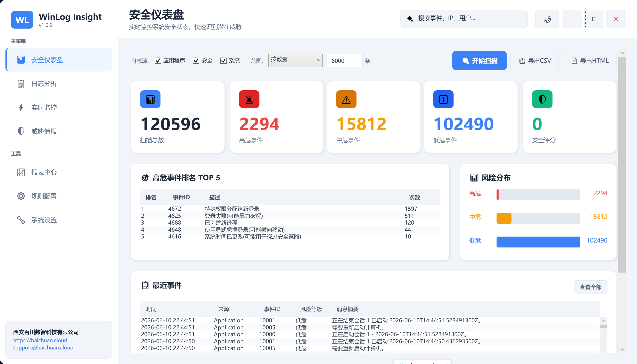Select row for event ID 4616

tap(290, 237)
